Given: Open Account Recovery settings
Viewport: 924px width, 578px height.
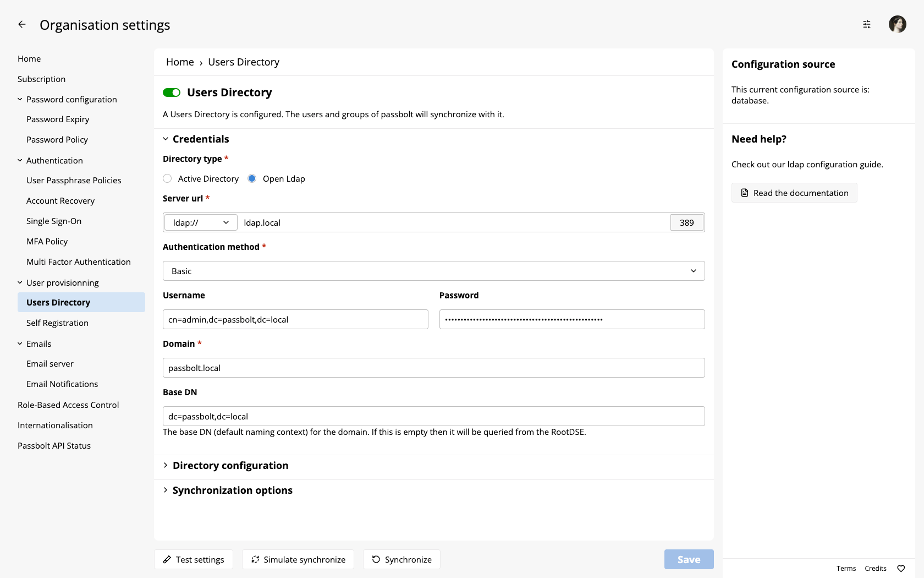Looking at the screenshot, I should click(x=61, y=200).
